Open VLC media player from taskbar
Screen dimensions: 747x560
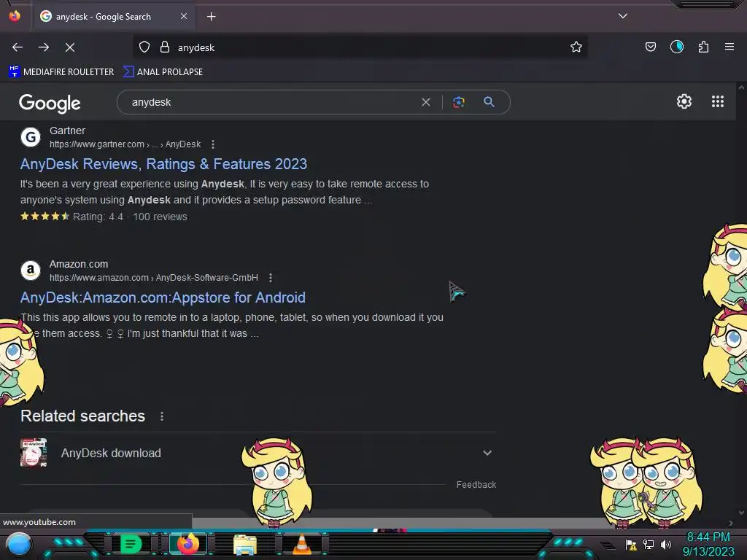pyautogui.click(x=302, y=544)
